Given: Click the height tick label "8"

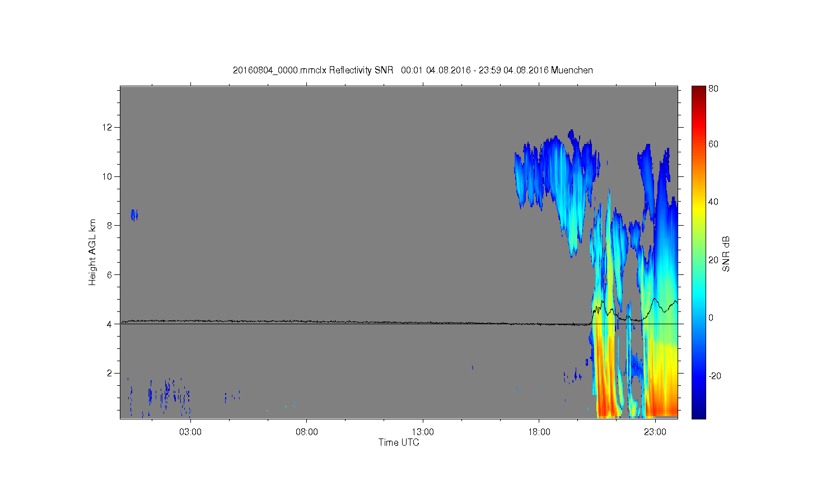Looking at the screenshot, I should 110,226.
